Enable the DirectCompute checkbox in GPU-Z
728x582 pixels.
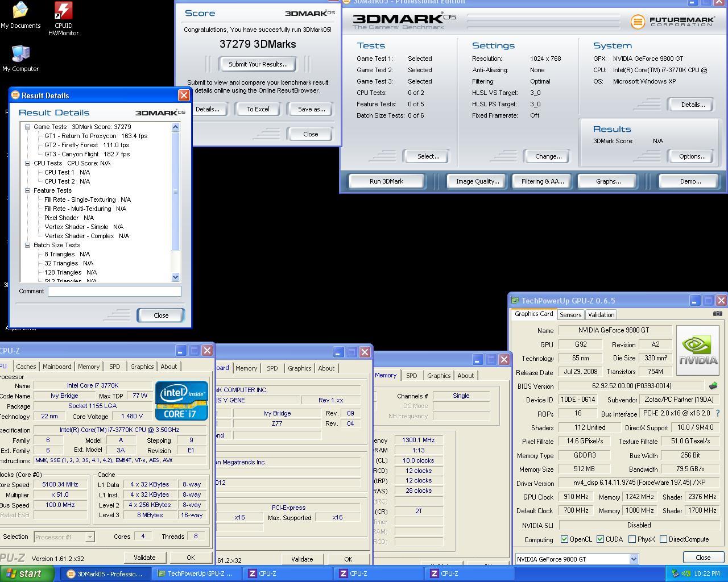(x=663, y=539)
